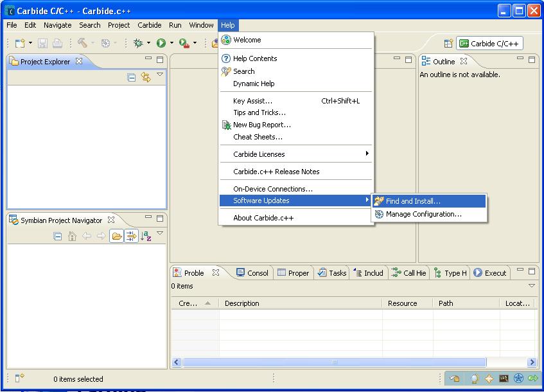Screen dimensions: 544x392
Task: Switch to the Executables tab
Action: tap(490, 273)
